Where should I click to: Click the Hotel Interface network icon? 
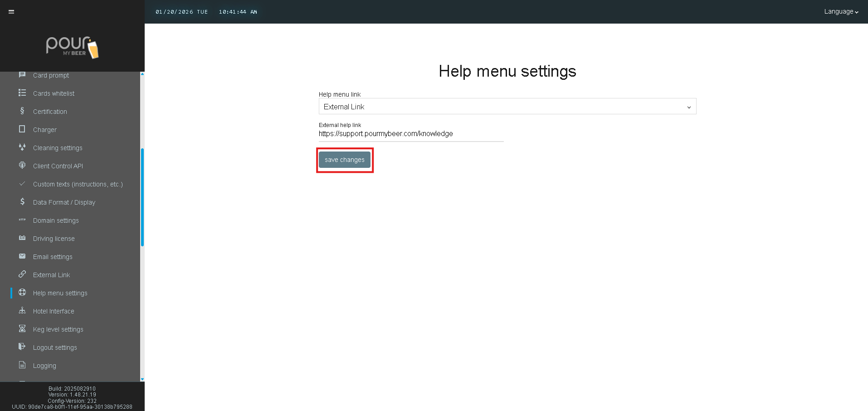(22, 311)
